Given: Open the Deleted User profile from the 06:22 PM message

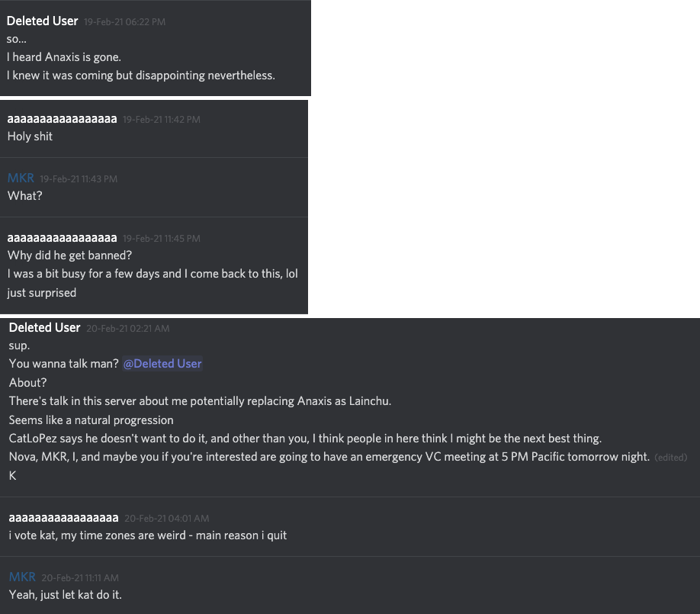Looking at the screenshot, I should (43, 21).
